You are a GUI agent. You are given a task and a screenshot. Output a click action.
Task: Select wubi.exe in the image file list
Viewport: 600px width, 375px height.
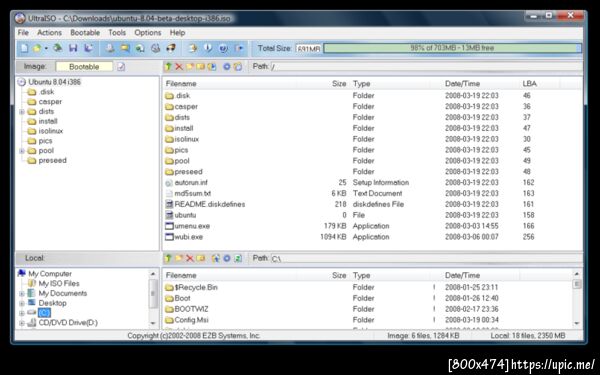pyautogui.click(x=189, y=237)
